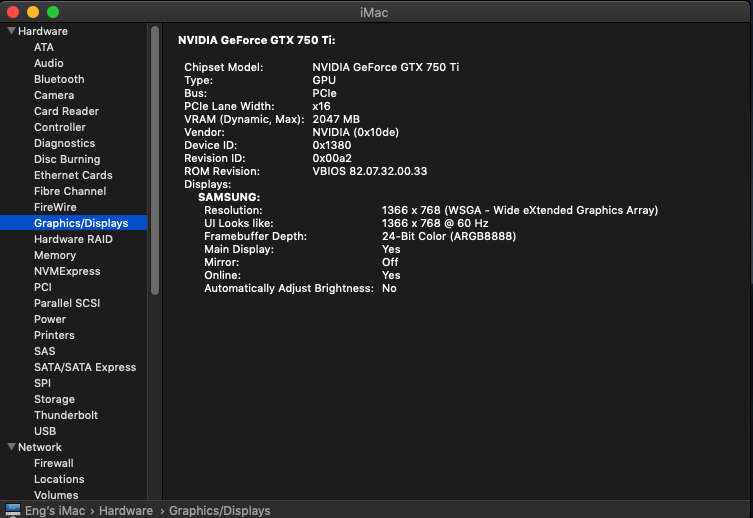Click the Network section header label
This screenshot has width=753, height=518.
coord(40,447)
